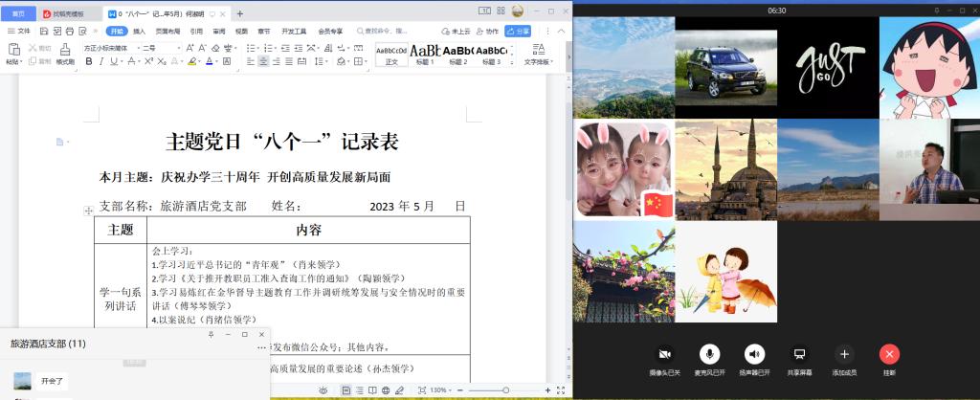980x400 pixels.
Task: Click the italic formatting icon
Action: coord(102,61)
